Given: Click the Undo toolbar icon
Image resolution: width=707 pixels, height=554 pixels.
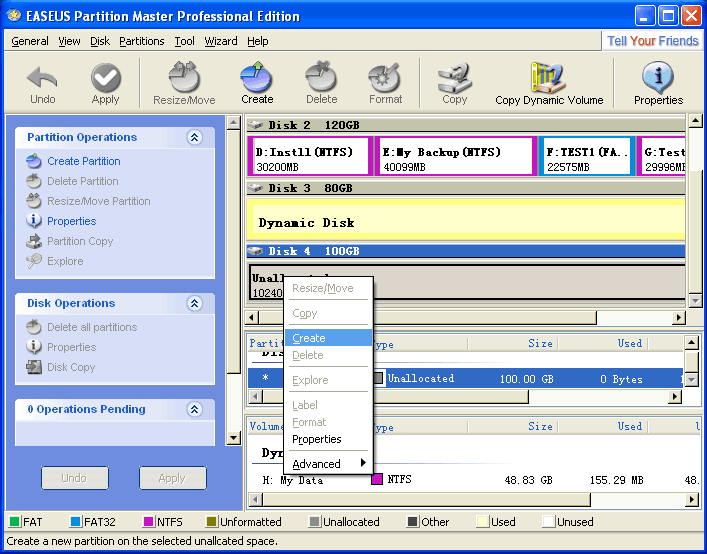Looking at the screenshot, I should coord(42,78).
